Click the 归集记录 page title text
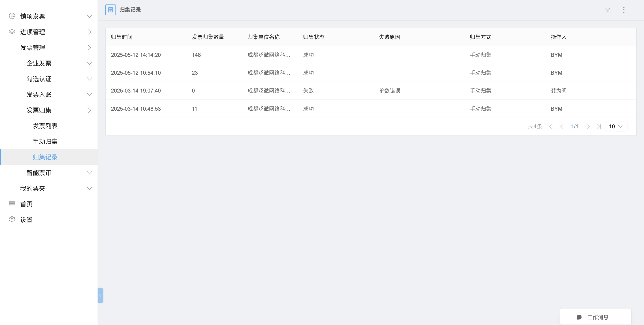The image size is (644, 325). (x=130, y=10)
